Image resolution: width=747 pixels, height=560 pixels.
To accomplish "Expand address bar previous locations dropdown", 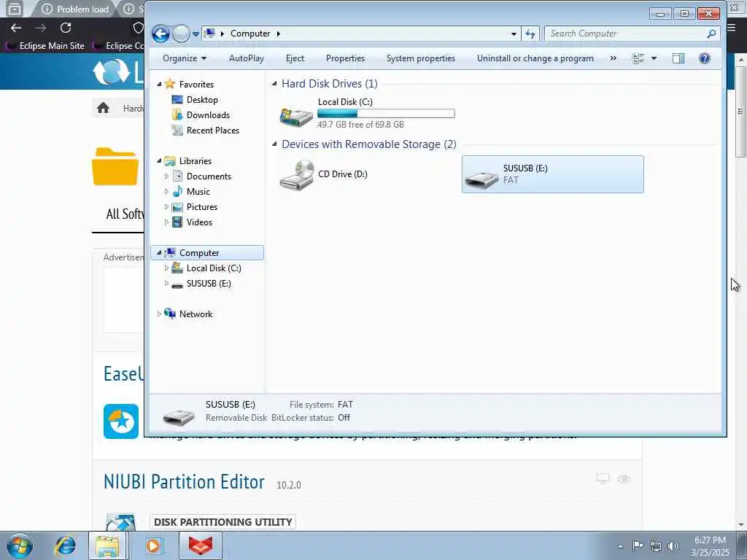I will pyautogui.click(x=514, y=34).
